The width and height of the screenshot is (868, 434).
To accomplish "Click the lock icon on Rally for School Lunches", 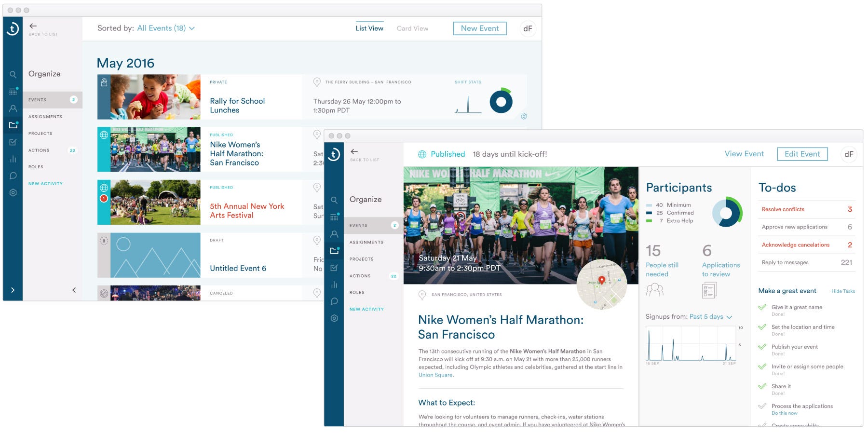I will pyautogui.click(x=104, y=83).
